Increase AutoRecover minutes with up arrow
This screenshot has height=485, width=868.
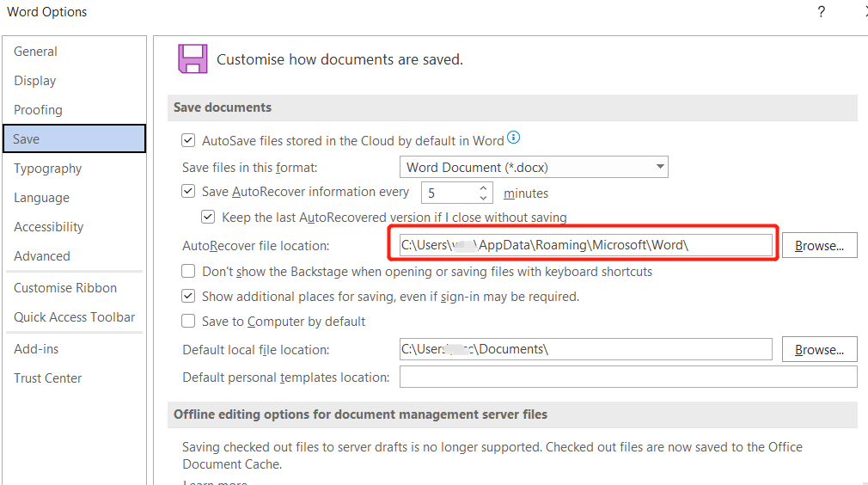tap(483, 188)
